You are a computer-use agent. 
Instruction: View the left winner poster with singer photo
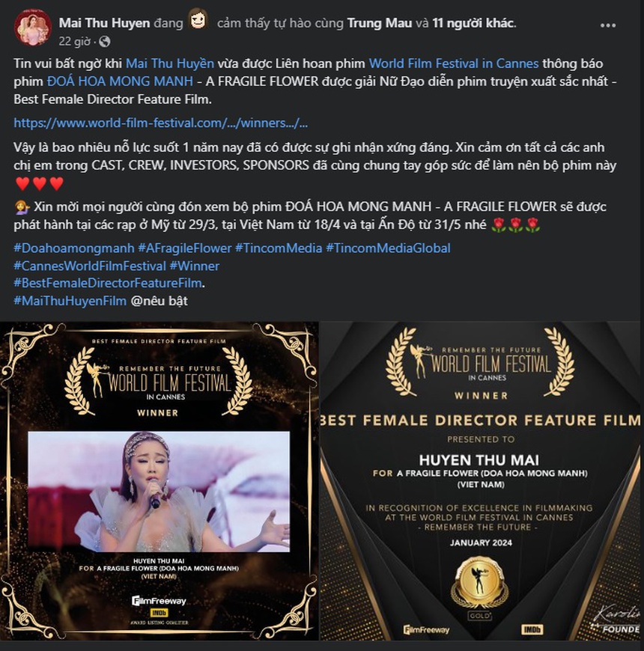pyautogui.click(x=160, y=481)
